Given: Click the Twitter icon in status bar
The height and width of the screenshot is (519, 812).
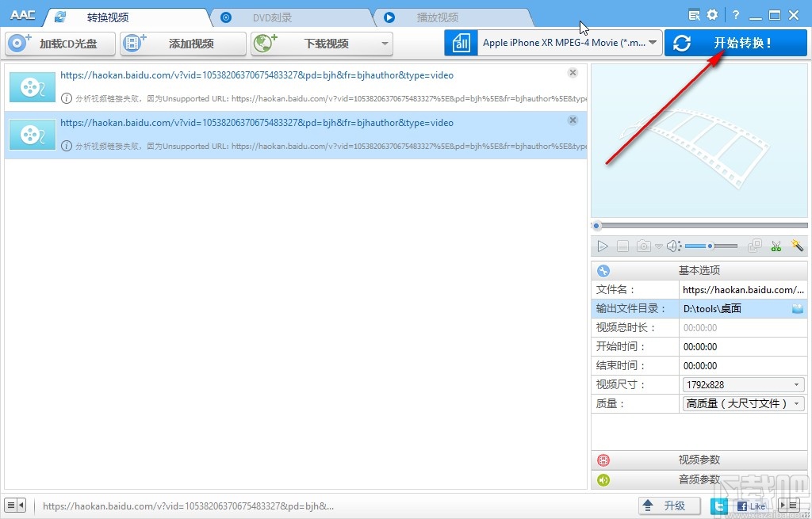Looking at the screenshot, I should point(718,506).
